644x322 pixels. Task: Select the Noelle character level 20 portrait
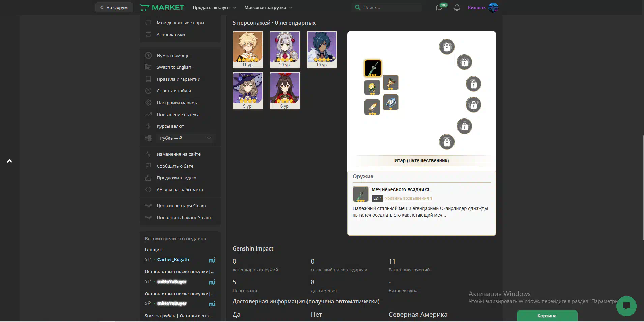click(x=285, y=50)
